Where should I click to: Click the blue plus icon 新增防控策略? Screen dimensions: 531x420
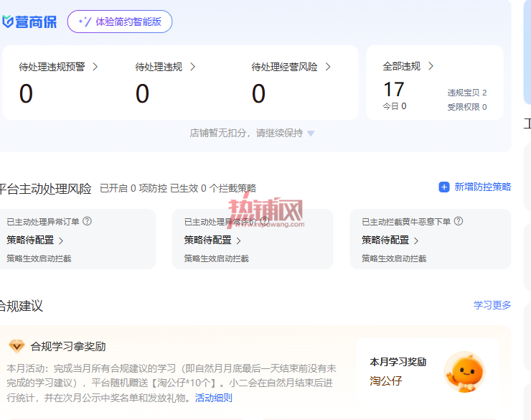(x=444, y=187)
